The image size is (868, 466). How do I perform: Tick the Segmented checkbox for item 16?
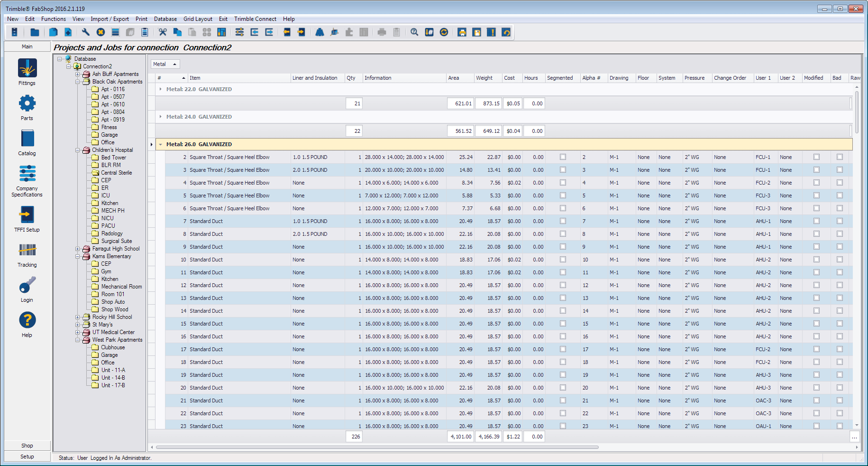(x=563, y=336)
